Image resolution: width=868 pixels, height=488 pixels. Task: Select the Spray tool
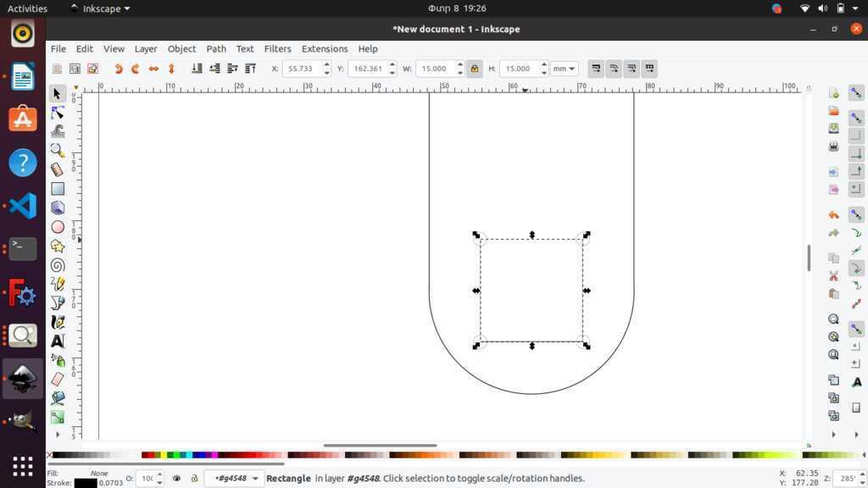point(57,360)
